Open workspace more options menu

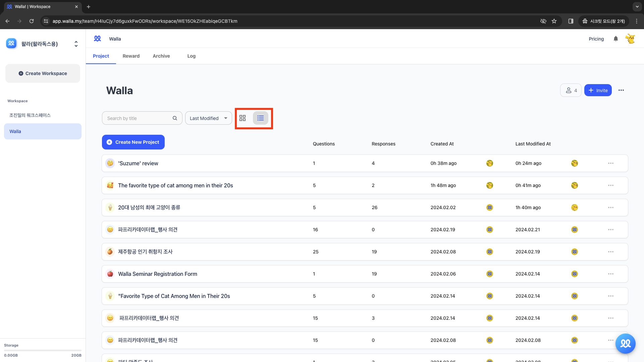pyautogui.click(x=621, y=90)
